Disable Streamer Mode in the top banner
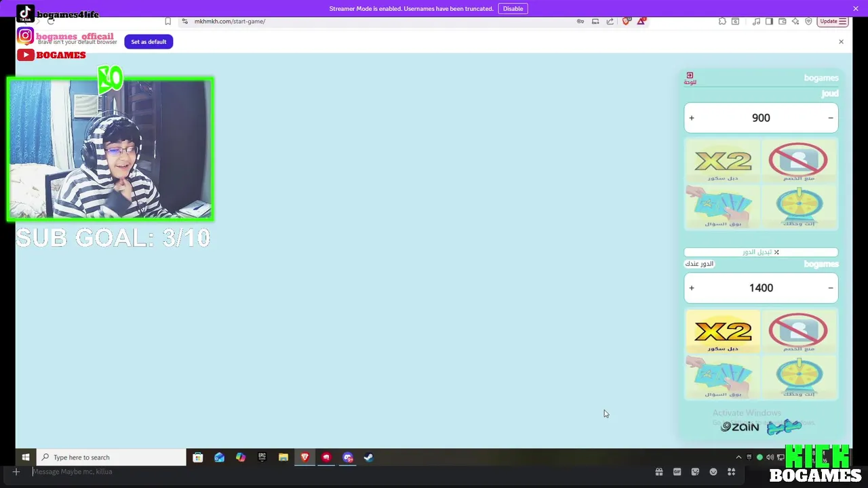Screen dimensions: 868x488 point(513,9)
